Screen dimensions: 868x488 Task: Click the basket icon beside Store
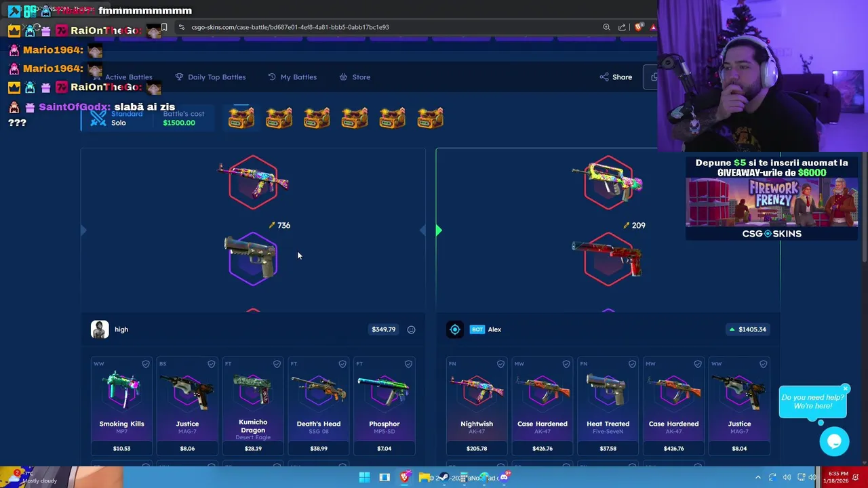343,77
